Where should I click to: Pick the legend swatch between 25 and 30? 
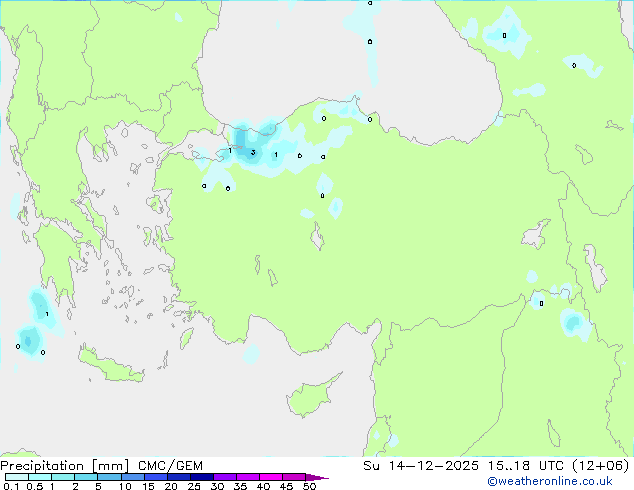[x=205, y=477]
